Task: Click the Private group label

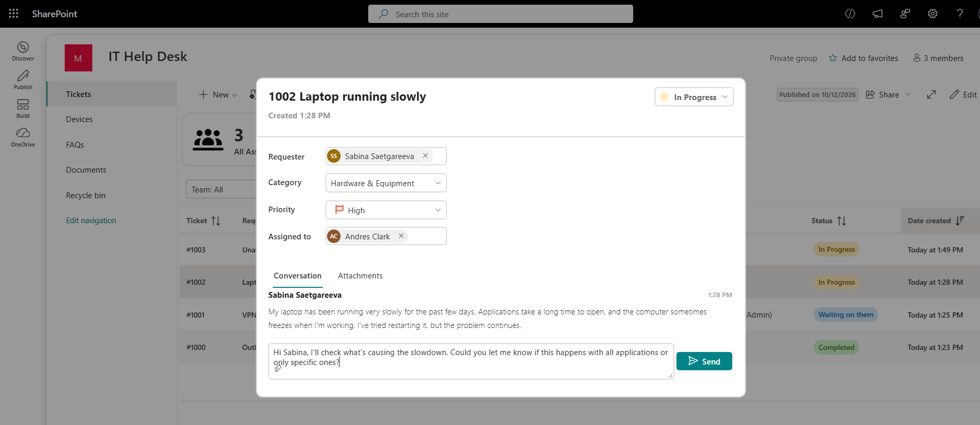Action: 793,58
